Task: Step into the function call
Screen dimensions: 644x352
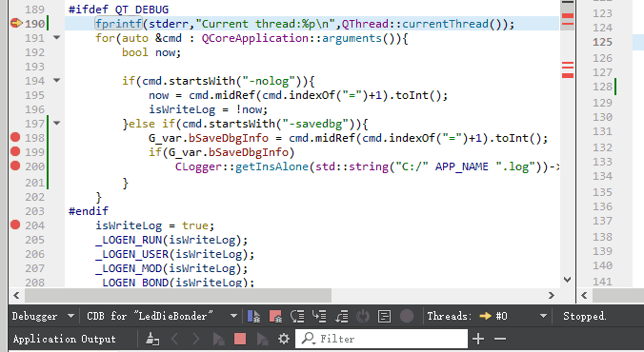Action: coord(319,316)
